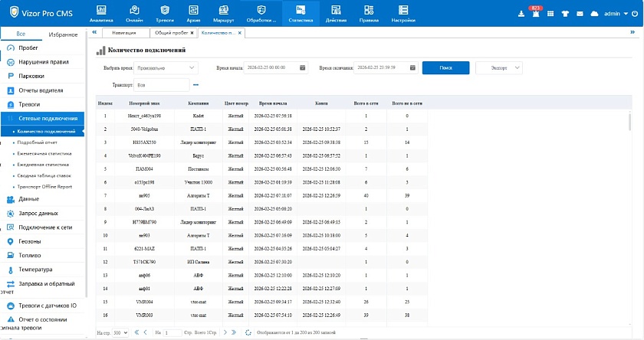This screenshot has height=340, width=644.
Task: Refresh the table from the pagination bar
Action: (x=248, y=332)
